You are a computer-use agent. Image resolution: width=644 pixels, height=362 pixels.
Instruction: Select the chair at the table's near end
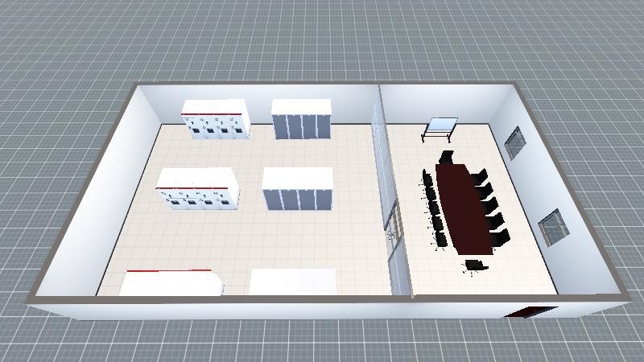tap(475, 266)
